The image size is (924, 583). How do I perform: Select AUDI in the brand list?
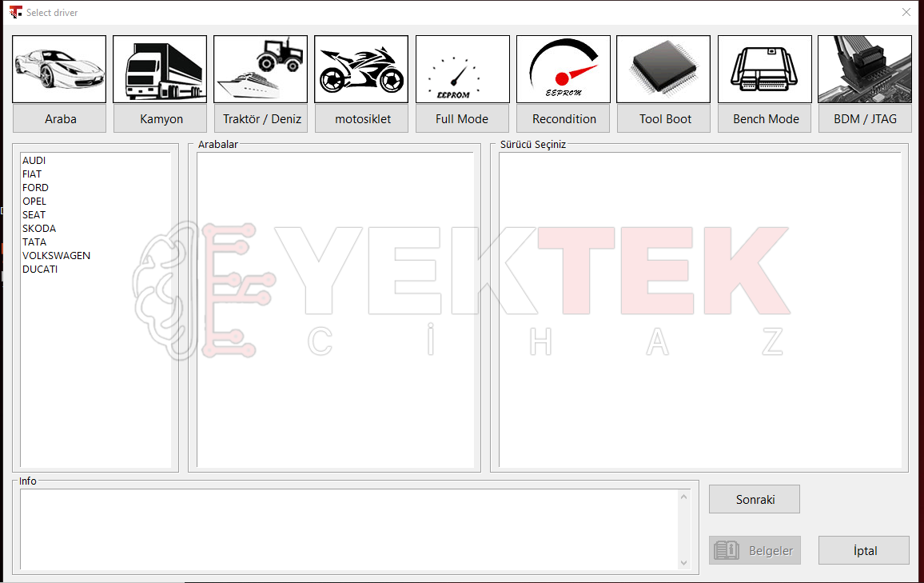tap(34, 160)
